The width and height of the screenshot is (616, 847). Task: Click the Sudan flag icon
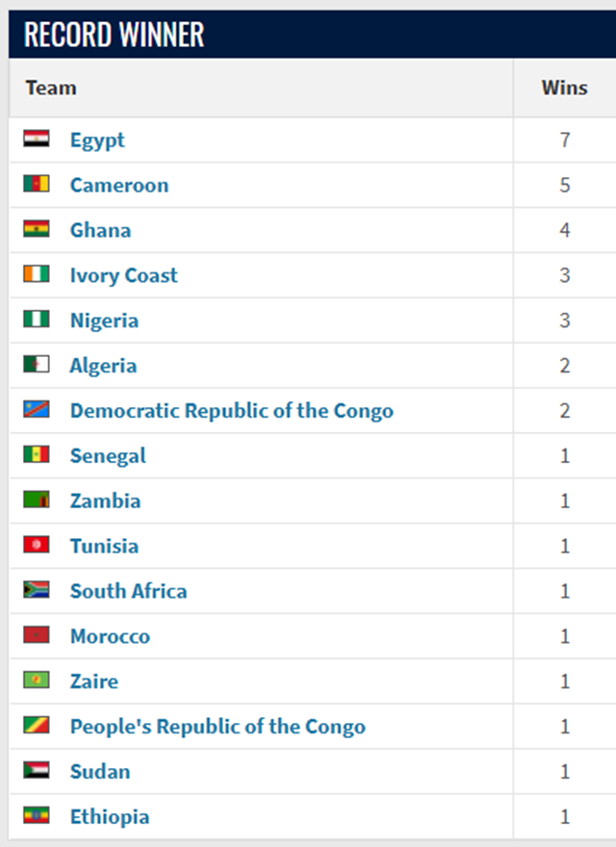pos(37,770)
